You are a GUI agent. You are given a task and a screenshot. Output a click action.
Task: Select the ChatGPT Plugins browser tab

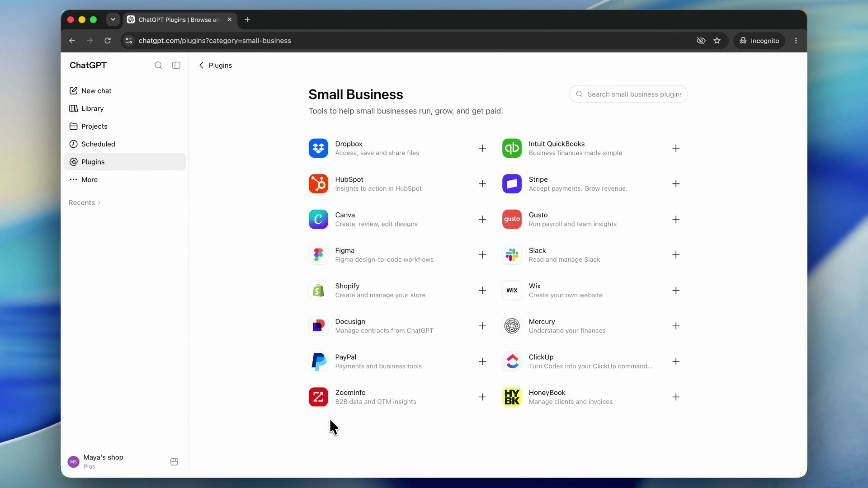point(180,19)
